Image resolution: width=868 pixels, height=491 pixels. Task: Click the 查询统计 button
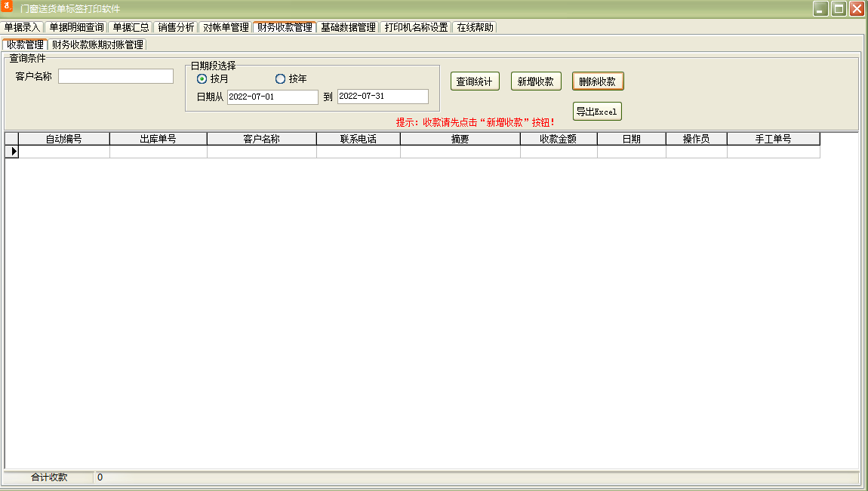(x=475, y=81)
